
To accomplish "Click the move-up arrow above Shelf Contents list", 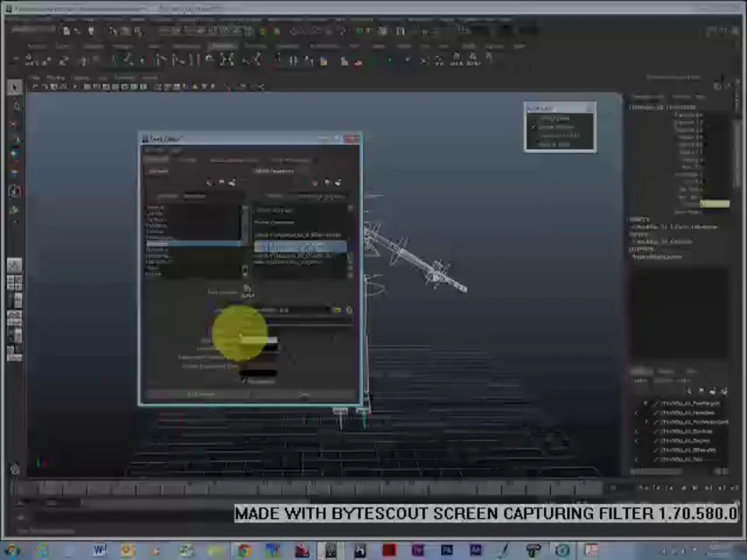I will 315,182.
